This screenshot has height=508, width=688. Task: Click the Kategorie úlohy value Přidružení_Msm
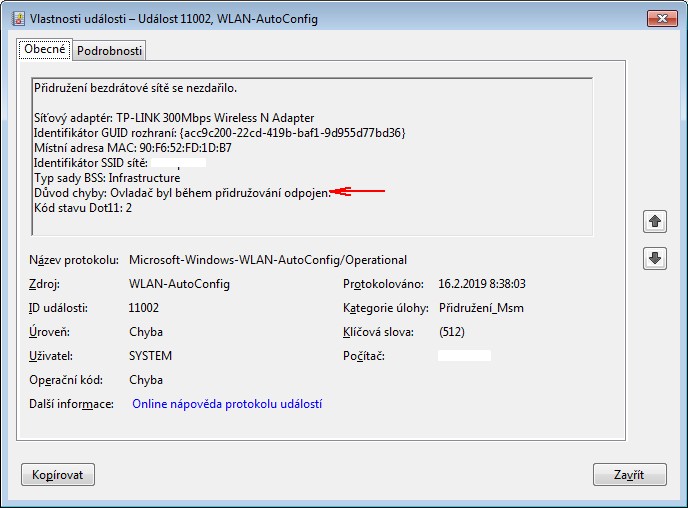click(x=481, y=308)
